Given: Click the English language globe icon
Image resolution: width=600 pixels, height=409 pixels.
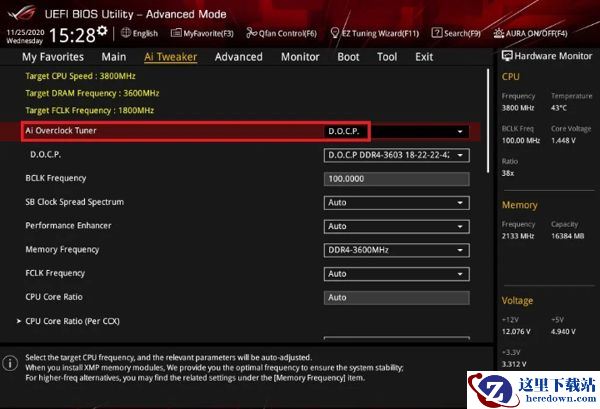Looking at the screenshot, I should click(126, 33).
